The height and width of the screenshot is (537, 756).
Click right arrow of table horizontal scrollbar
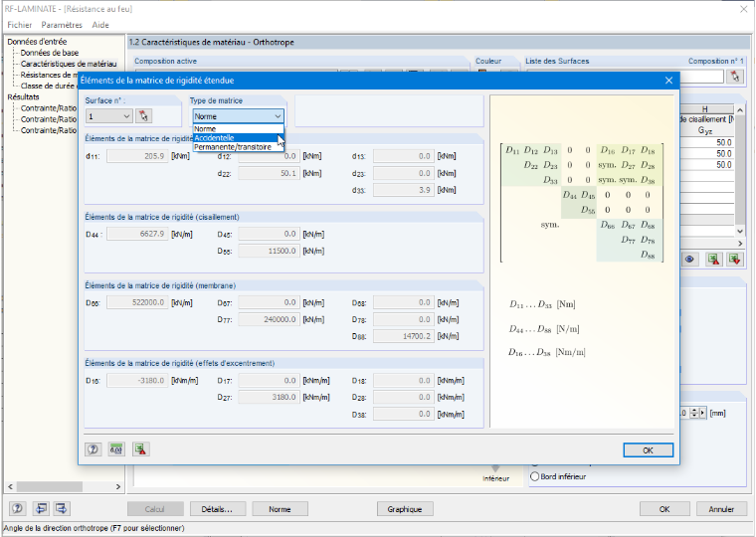[x=740, y=244]
